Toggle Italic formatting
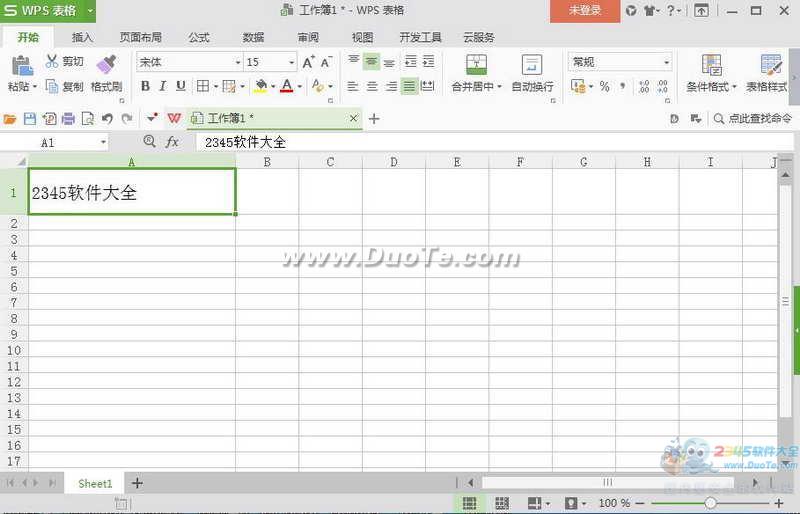The image size is (800, 514). click(163, 87)
